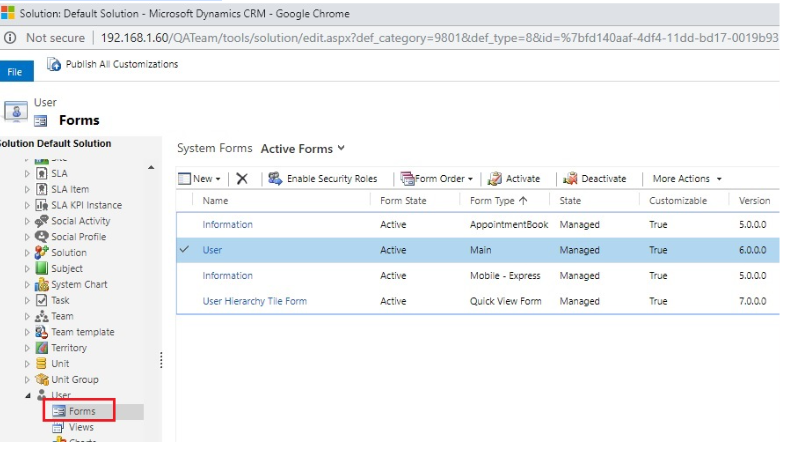This screenshot has width=804, height=449.
Task: Select Forms under the User entity
Action: (82, 411)
